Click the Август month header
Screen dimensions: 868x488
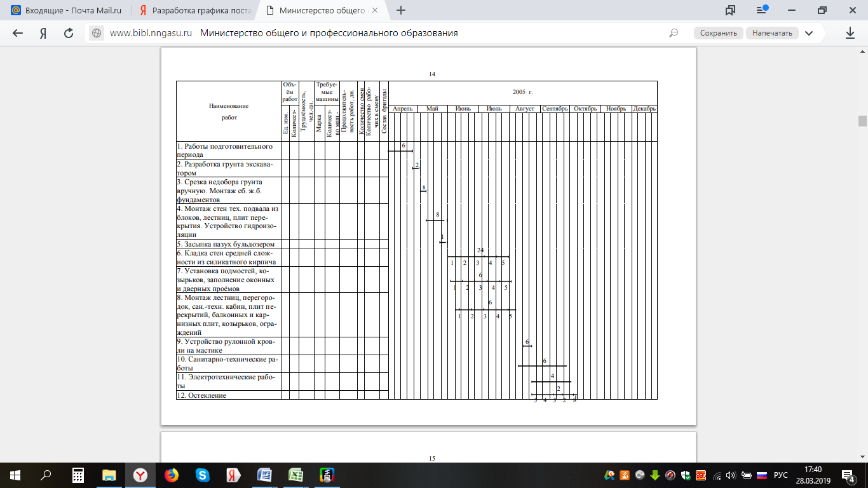(525, 109)
